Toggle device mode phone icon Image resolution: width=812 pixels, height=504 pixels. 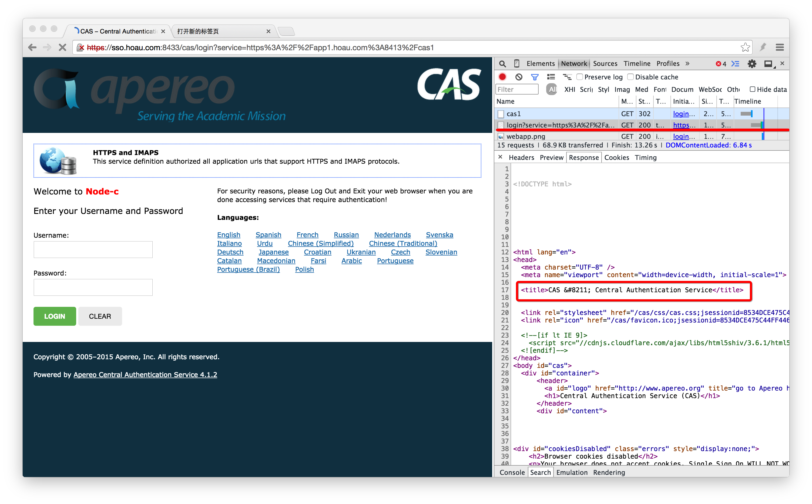pos(517,64)
